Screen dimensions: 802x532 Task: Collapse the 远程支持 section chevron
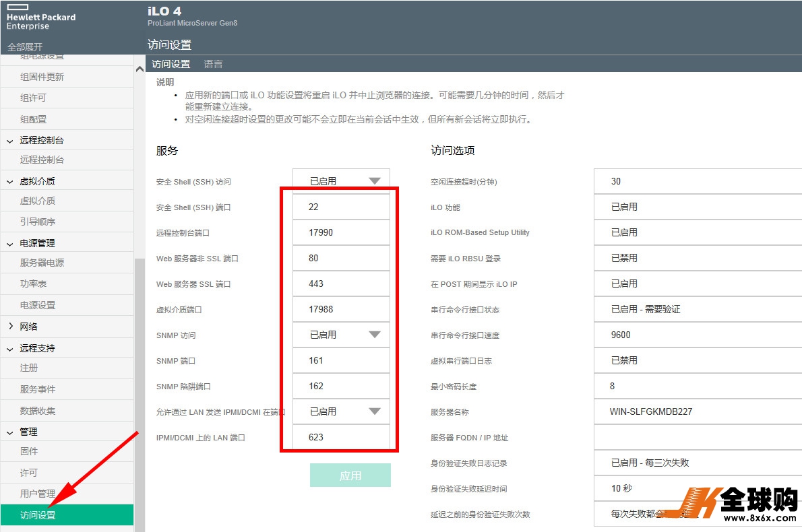click(9, 349)
